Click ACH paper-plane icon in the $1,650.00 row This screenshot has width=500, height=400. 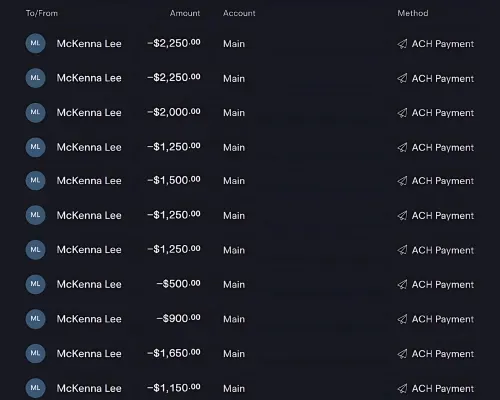point(402,354)
